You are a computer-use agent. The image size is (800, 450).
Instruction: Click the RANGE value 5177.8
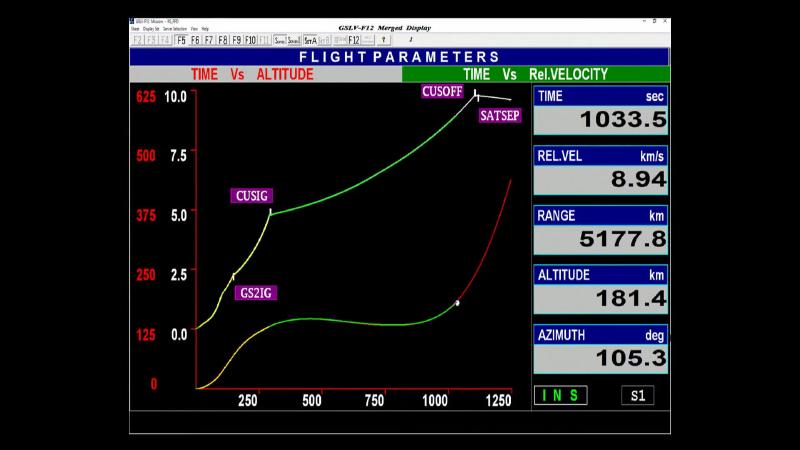(623, 239)
